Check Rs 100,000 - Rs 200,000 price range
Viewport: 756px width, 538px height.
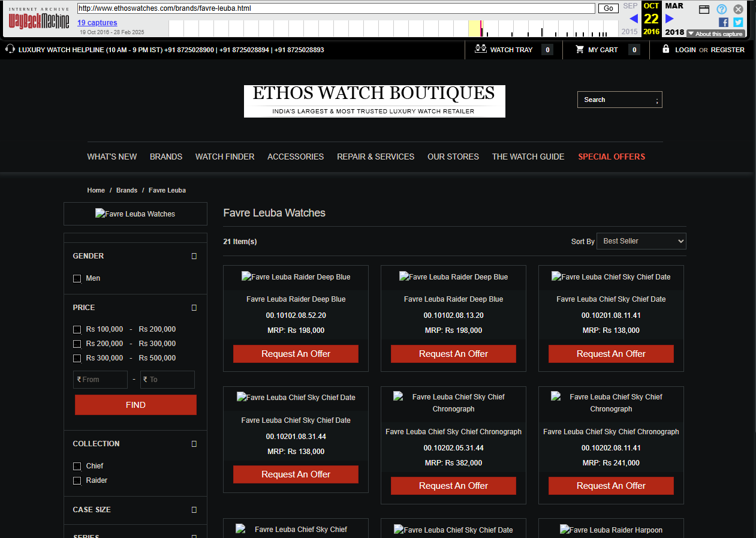pyautogui.click(x=77, y=329)
